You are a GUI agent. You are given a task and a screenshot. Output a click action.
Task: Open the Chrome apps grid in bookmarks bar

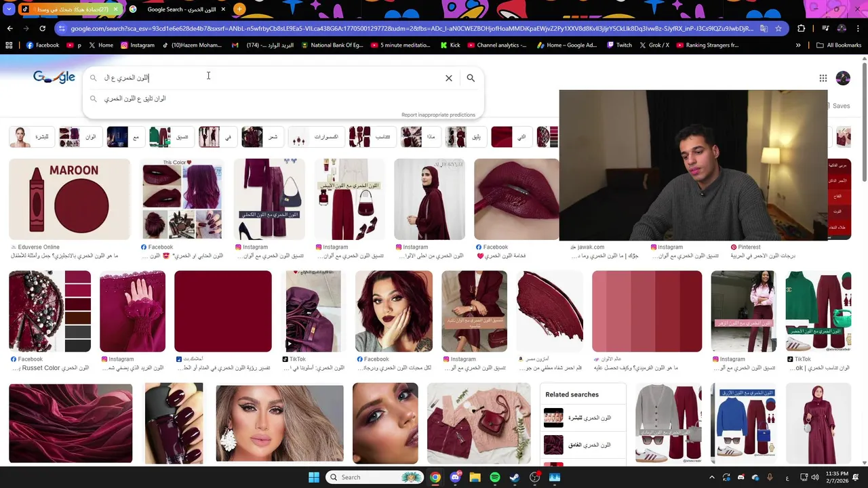point(9,45)
